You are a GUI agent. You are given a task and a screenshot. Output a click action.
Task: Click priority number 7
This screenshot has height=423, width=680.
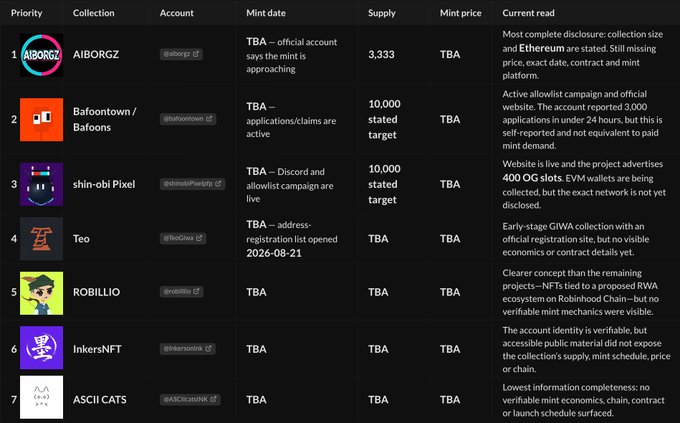14,400
